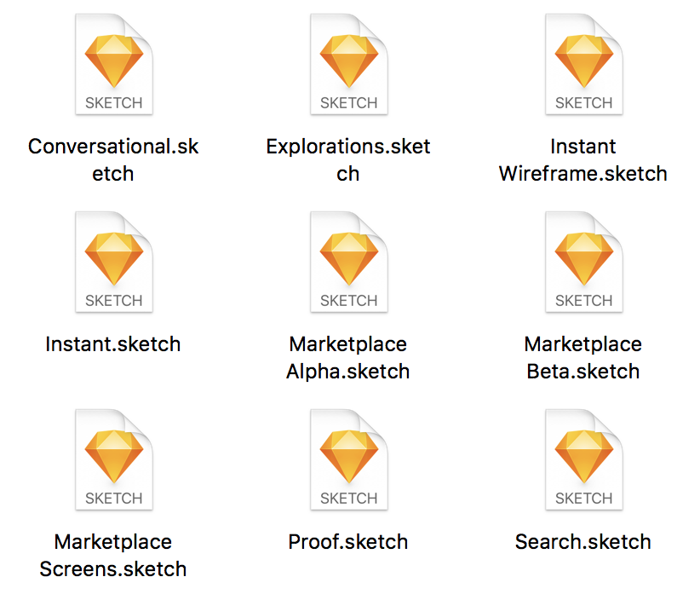Click the SKETCH badge on Proof.sketch's icon
The height and width of the screenshot is (600, 700).
[x=348, y=498]
